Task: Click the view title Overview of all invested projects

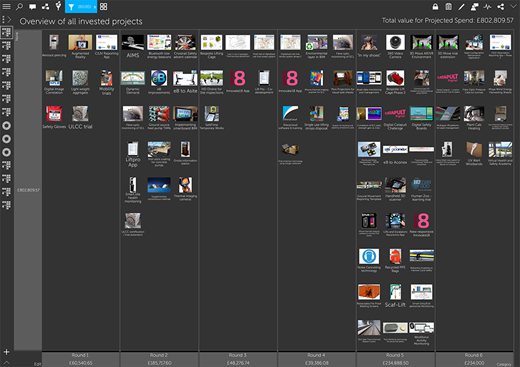Action: point(81,22)
